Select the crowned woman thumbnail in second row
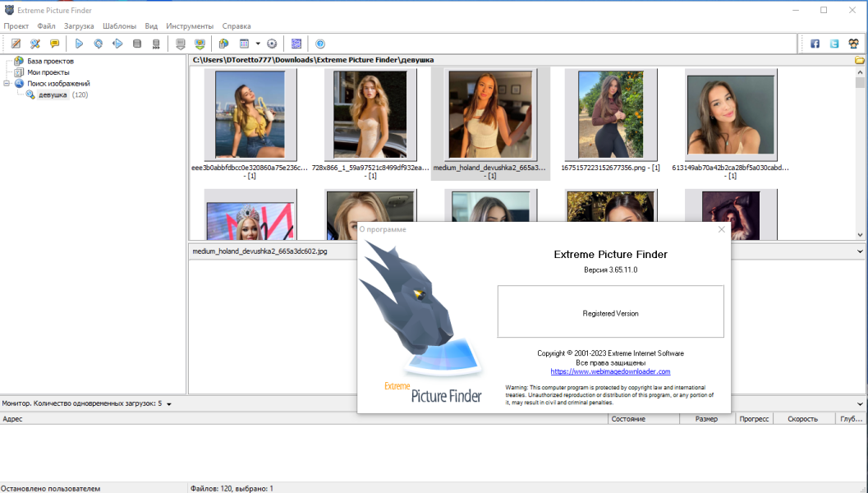The width and height of the screenshot is (868, 493). click(x=250, y=214)
